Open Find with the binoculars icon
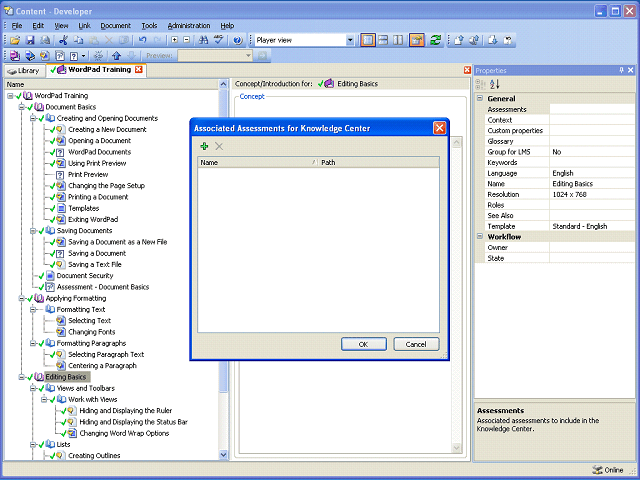Image resolution: width=640 pixels, height=480 pixels. [203, 40]
